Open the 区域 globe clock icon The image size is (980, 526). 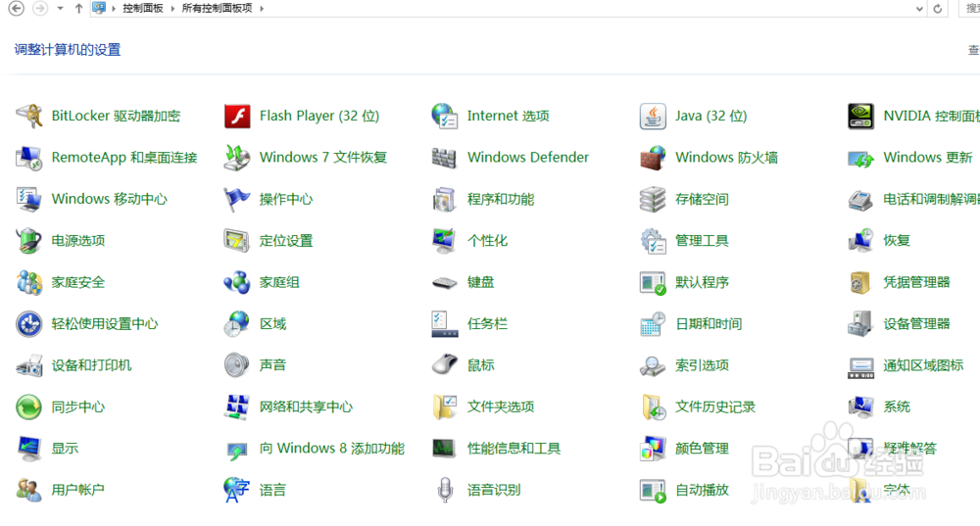pyautogui.click(x=237, y=323)
